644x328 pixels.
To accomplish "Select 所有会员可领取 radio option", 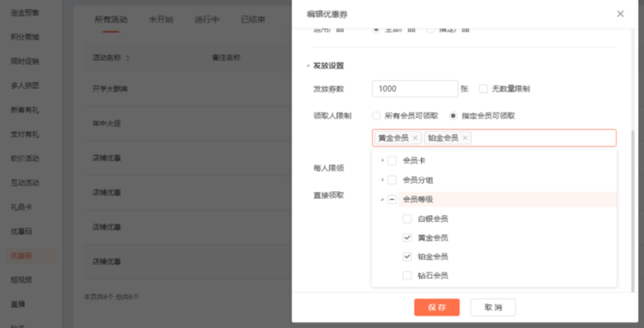I will point(376,116).
